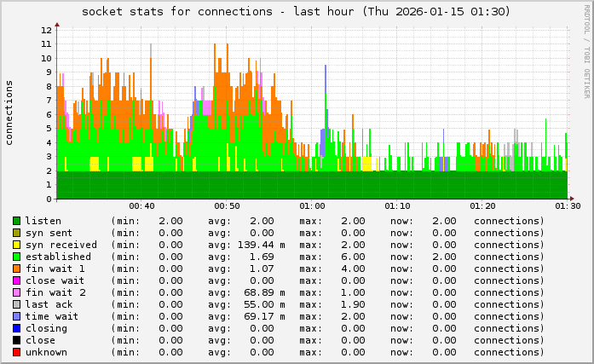Select the gray last ack legend swatch
This screenshot has height=364, width=594.
pyautogui.click(x=16, y=304)
